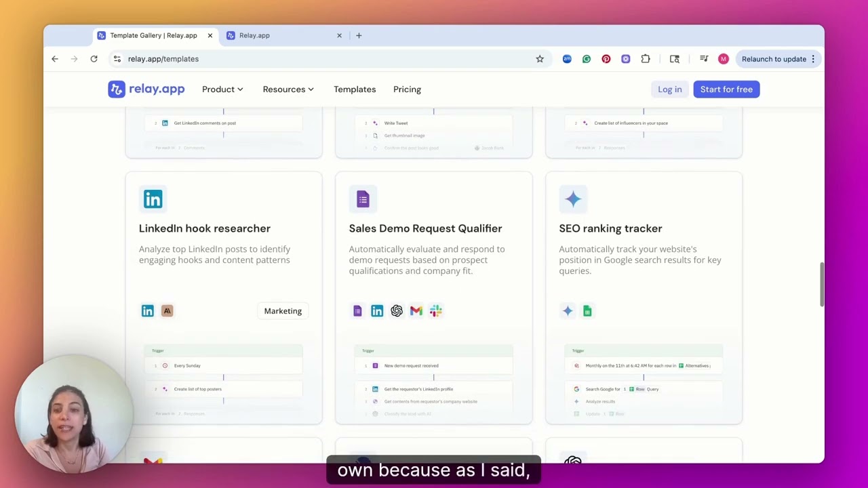Click Relaunch to update button
Image resolution: width=868 pixels, height=488 pixels.
click(778, 59)
